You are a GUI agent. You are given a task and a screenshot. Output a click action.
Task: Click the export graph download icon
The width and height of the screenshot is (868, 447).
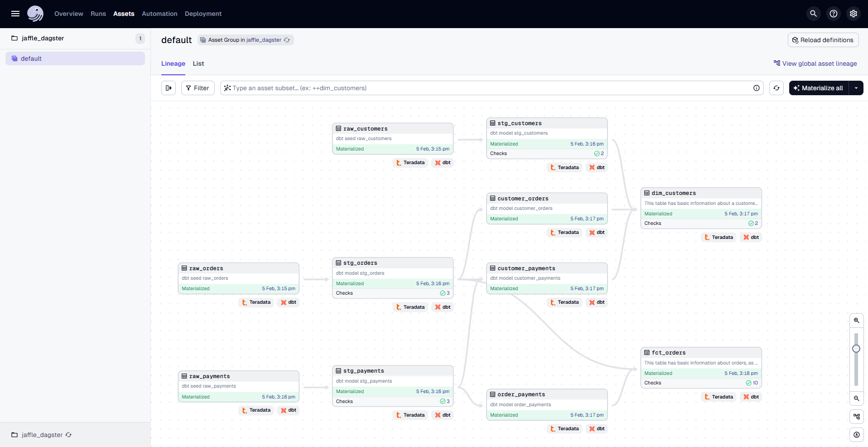(857, 434)
